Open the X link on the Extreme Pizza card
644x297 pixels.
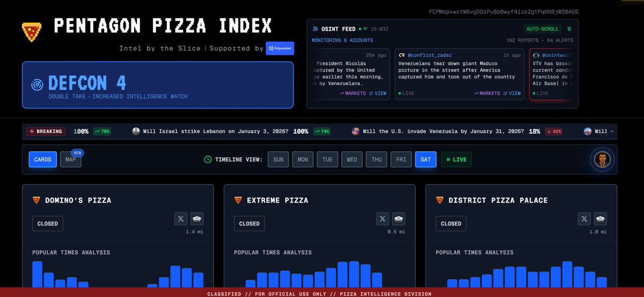[x=382, y=219]
